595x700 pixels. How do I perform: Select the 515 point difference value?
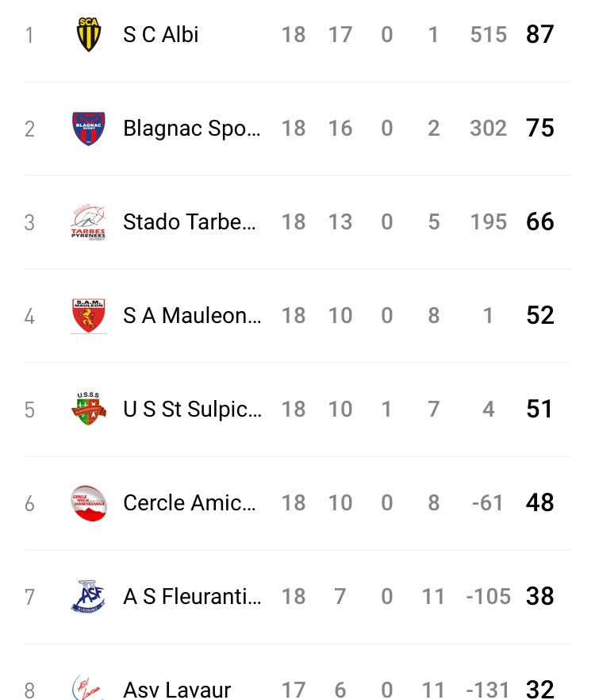point(488,35)
